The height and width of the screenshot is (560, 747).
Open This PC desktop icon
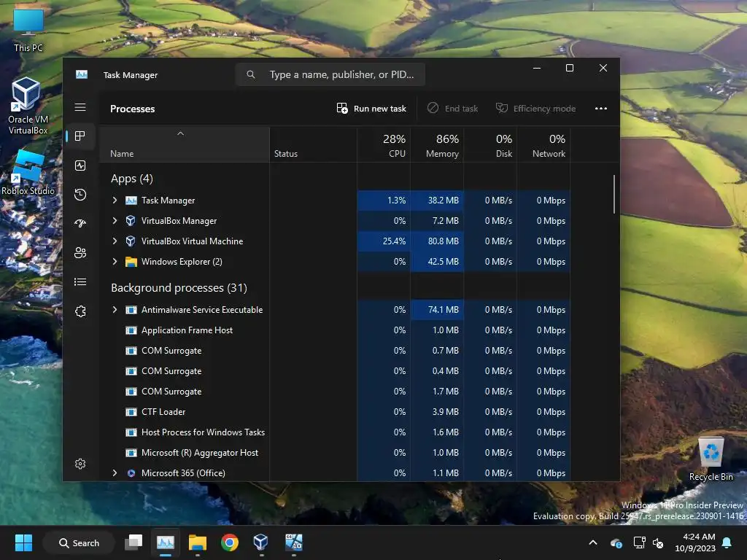click(28, 30)
